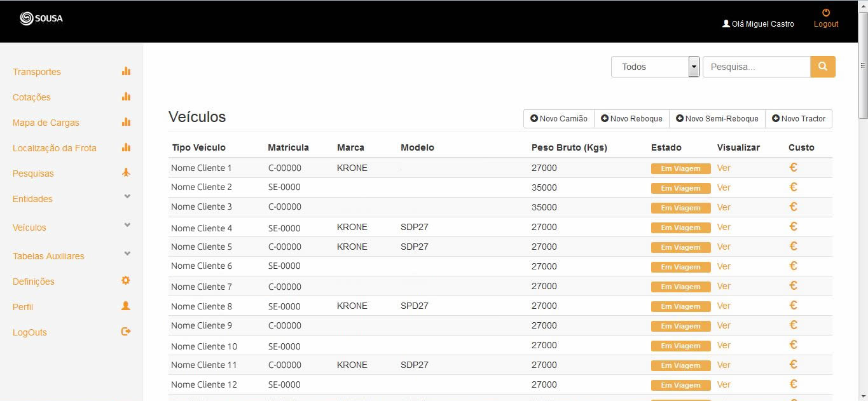
Task: Open Mapa de Cargas menu item
Action: coord(46,123)
